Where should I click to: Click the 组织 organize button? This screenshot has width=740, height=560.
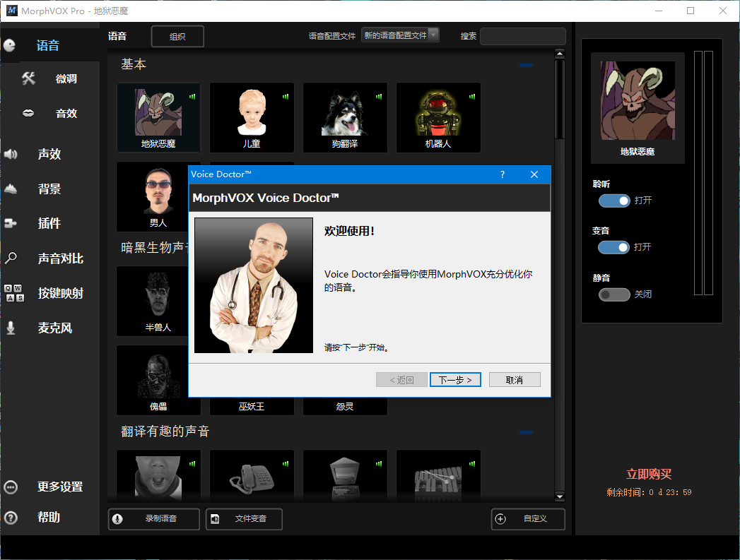177,36
